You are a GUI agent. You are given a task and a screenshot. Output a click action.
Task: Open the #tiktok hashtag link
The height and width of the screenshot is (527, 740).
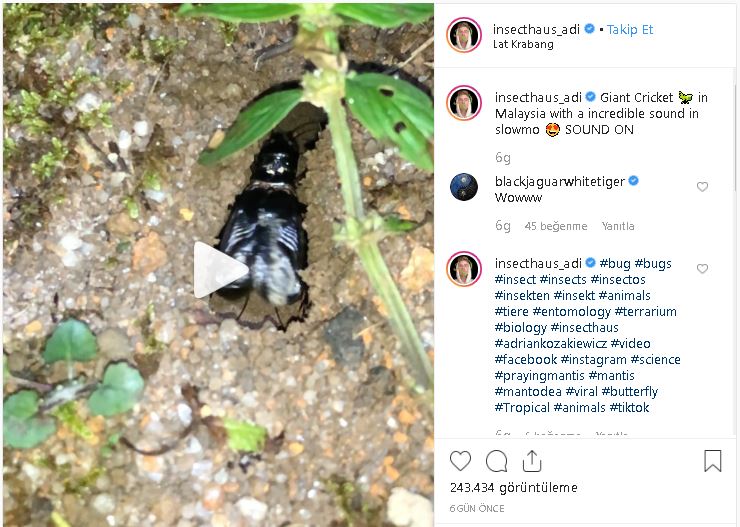631,407
